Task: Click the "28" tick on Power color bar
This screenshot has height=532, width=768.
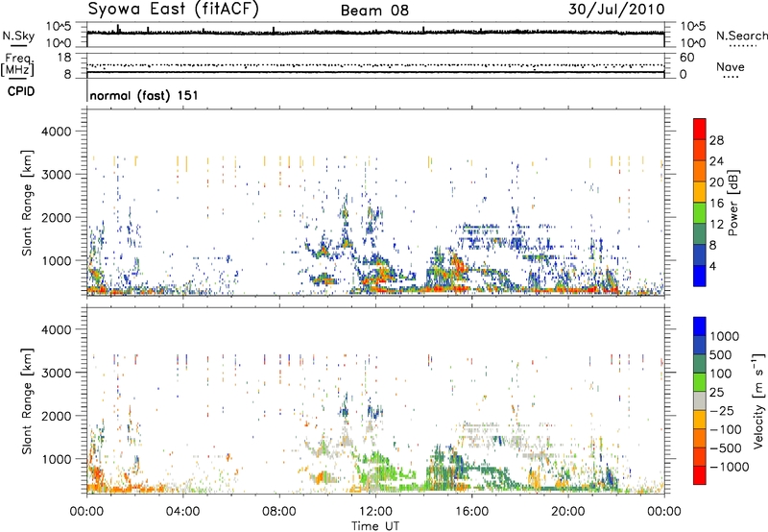Action: coord(716,140)
